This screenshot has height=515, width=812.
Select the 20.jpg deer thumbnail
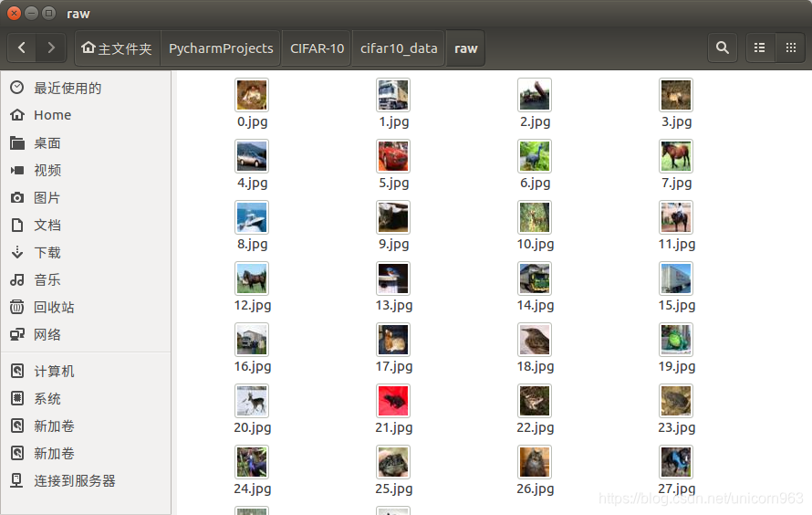pos(252,401)
